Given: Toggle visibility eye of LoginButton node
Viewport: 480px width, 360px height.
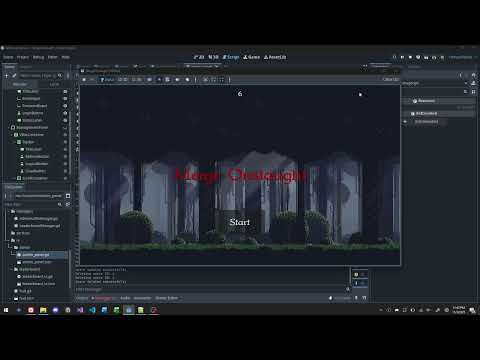Looking at the screenshot, I should point(65,113).
